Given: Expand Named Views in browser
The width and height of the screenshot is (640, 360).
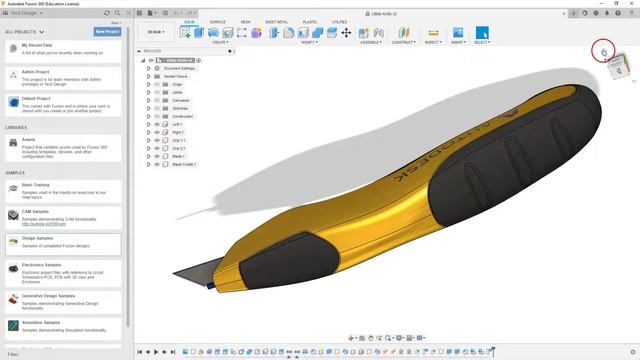Looking at the screenshot, I should tap(149, 76).
